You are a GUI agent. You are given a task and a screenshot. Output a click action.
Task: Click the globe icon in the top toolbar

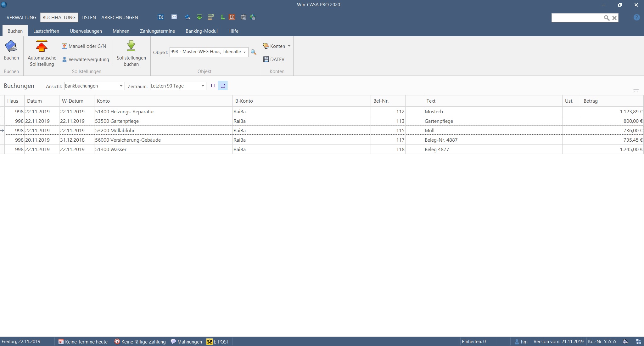pos(253,17)
